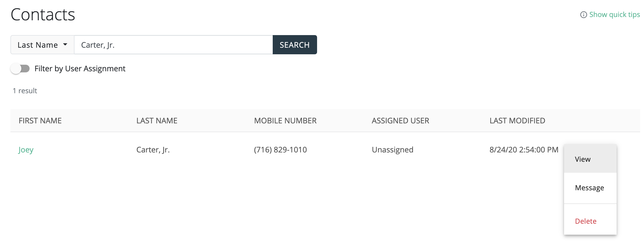Click the Carter, Jr. cell in the results row
This screenshot has height=244, width=644.
(x=153, y=150)
